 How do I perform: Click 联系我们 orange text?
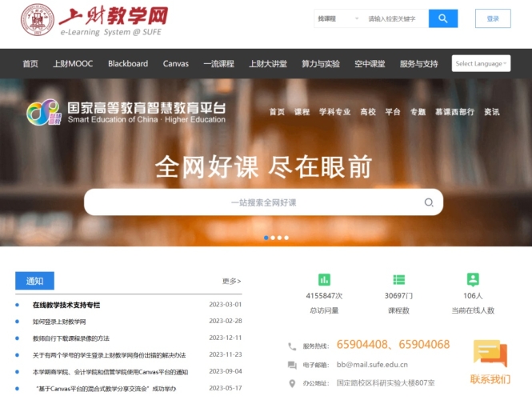tap(490, 379)
